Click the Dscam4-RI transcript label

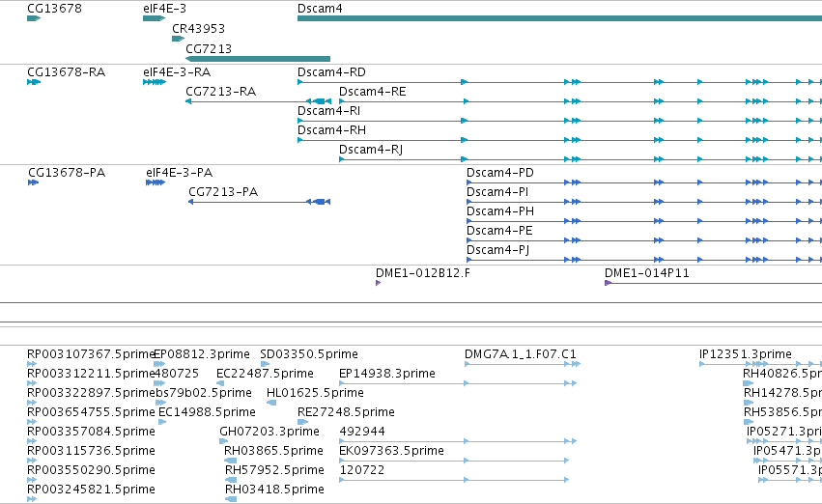[x=328, y=110]
